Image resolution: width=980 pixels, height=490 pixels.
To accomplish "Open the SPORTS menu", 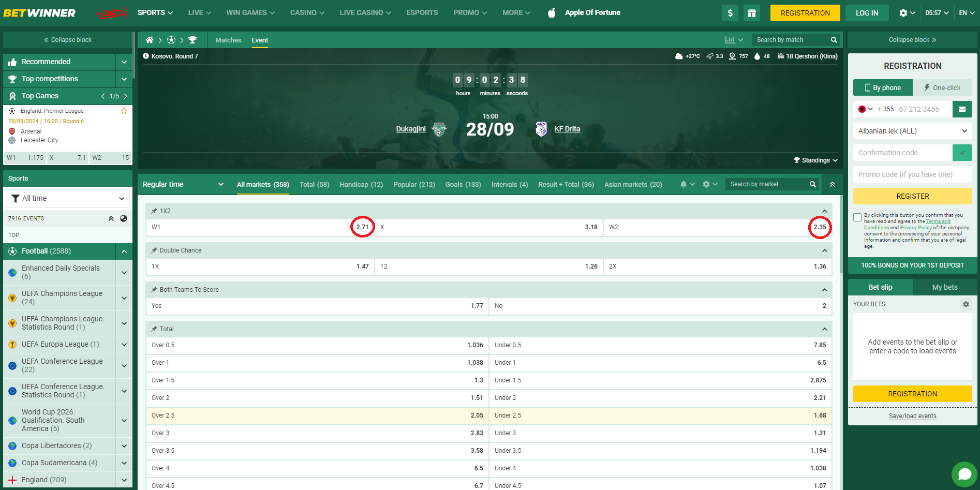I will [155, 12].
